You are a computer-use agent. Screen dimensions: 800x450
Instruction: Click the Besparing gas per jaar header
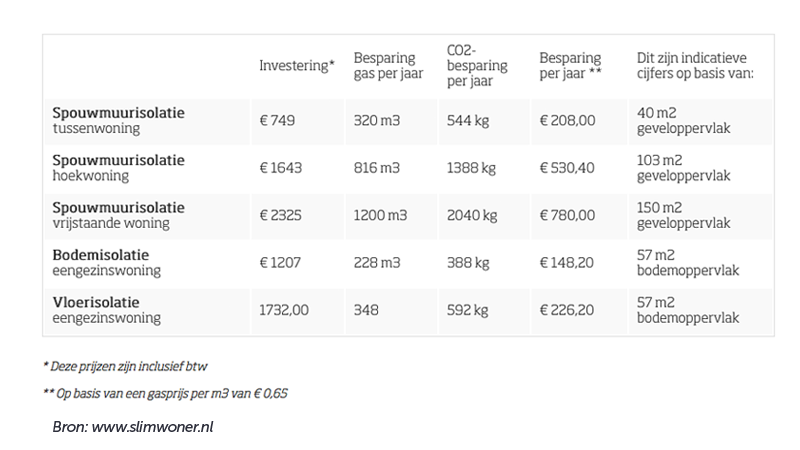click(x=388, y=66)
